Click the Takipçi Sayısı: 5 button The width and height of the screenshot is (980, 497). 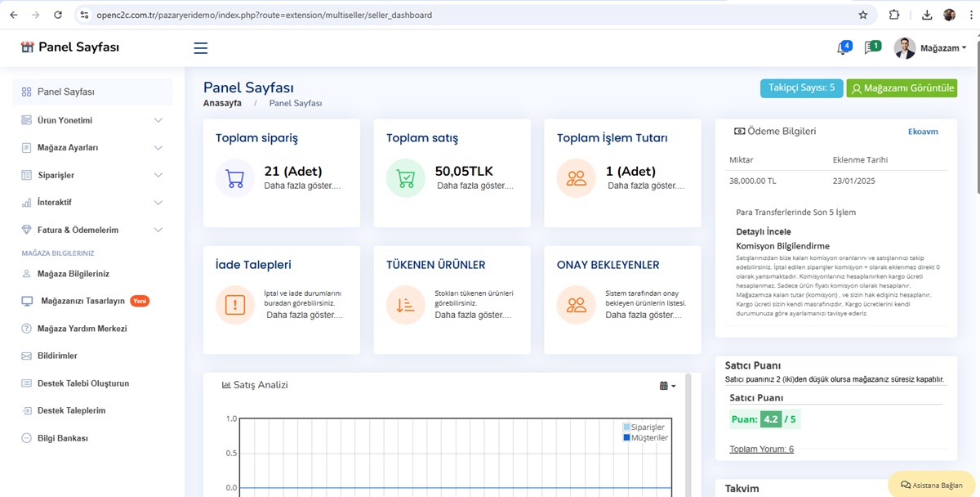coord(801,88)
